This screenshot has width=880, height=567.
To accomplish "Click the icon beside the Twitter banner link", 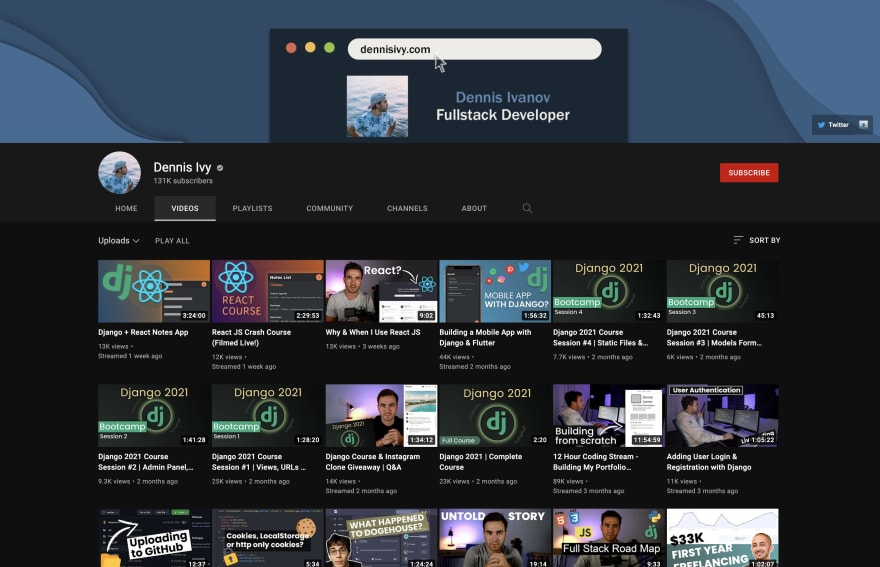I will [863, 125].
